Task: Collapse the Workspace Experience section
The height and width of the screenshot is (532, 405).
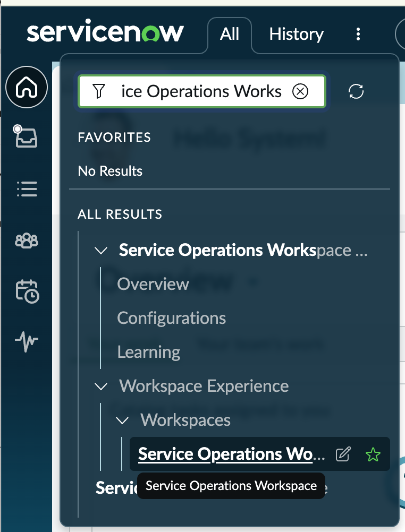Action: pyautogui.click(x=101, y=386)
